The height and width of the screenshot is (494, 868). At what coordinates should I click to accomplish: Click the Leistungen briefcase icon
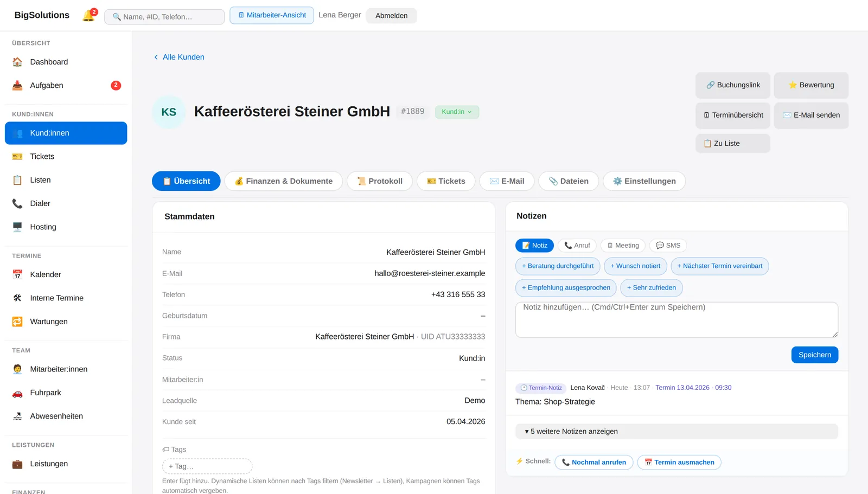(17, 464)
